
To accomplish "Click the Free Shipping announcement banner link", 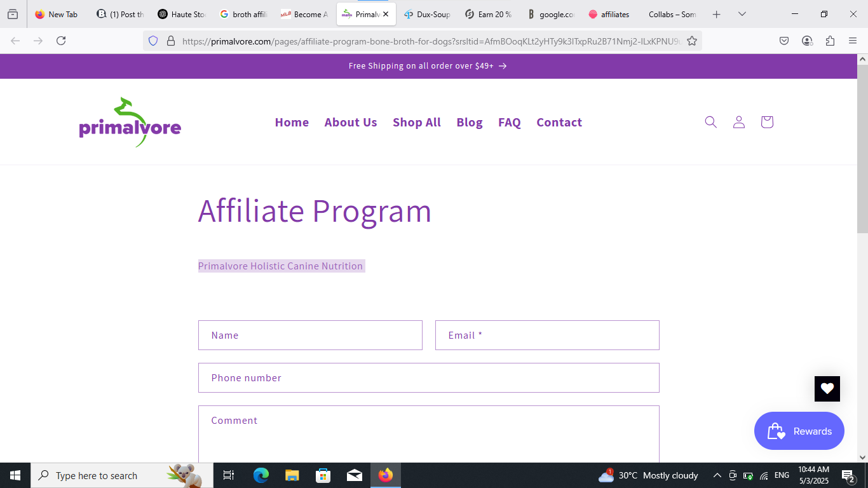I will tap(428, 66).
